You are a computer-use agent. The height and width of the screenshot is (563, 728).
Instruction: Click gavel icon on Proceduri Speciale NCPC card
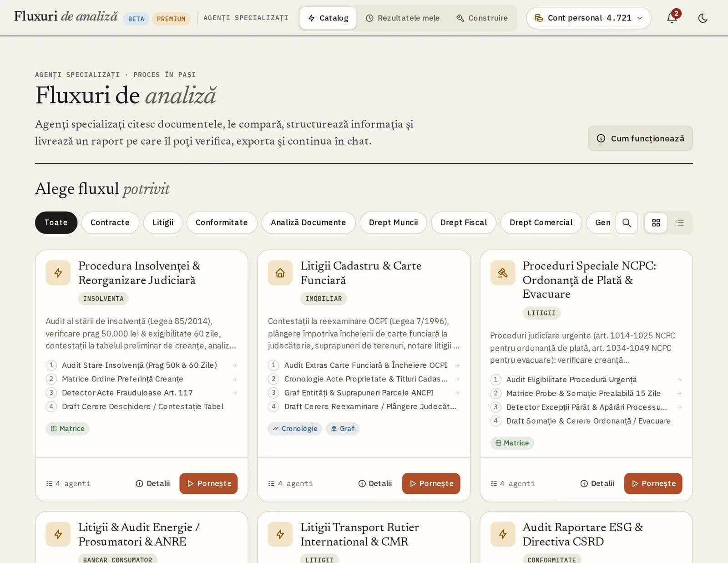(x=502, y=273)
